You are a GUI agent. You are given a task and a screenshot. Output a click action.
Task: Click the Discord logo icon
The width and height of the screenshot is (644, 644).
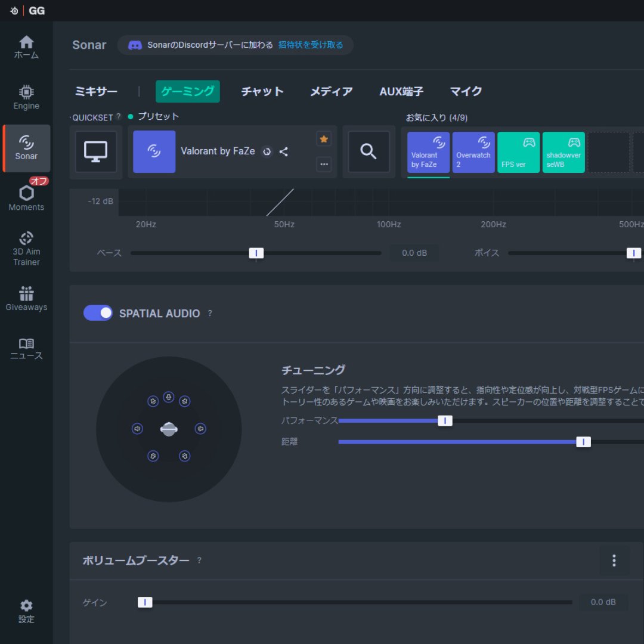point(135,45)
